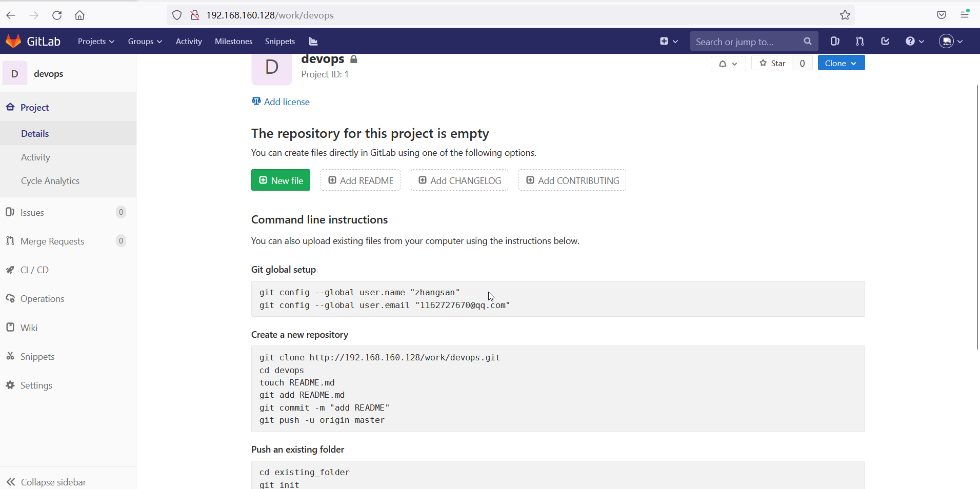Viewport: 980px width, 489px height.
Task: Expand the Clone dropdown
Action: point(841,63)
